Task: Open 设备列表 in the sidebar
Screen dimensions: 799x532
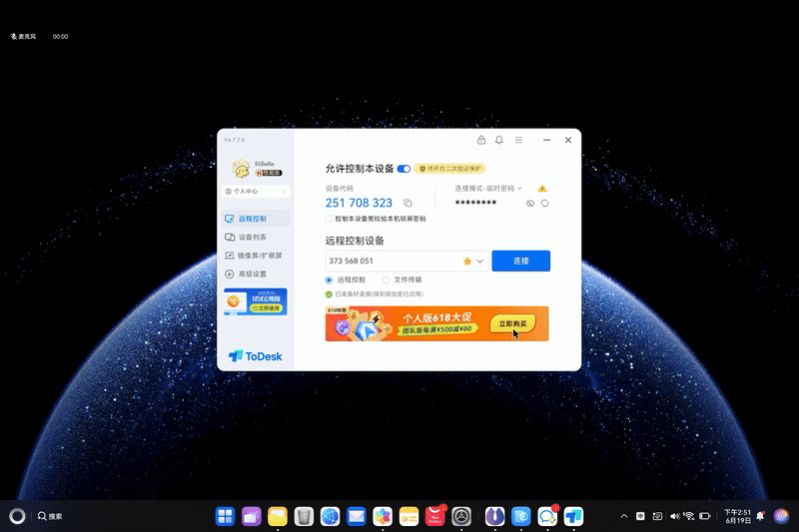Action: [257, 238]
